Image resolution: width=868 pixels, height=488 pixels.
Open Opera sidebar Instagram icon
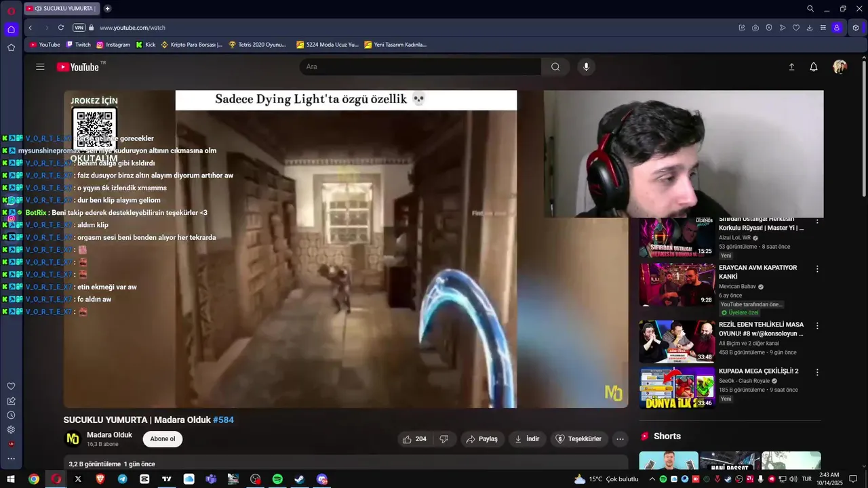coord(11,218)
